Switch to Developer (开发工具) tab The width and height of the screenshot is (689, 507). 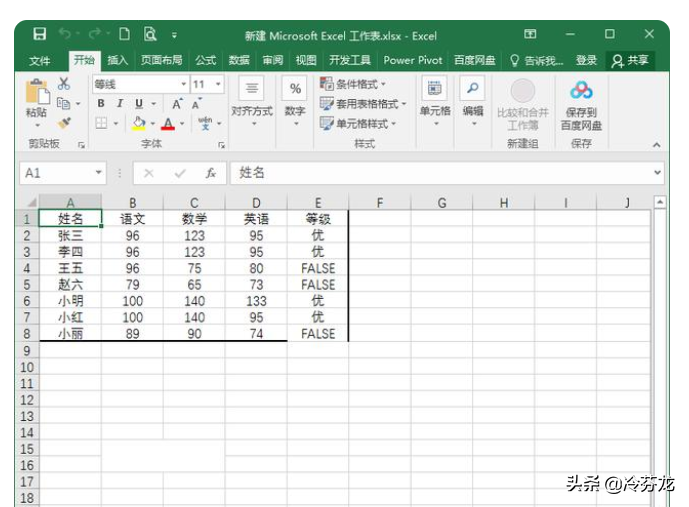350,60
